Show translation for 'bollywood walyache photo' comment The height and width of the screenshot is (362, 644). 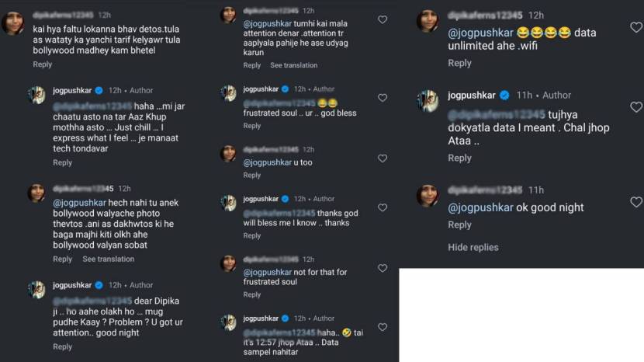pos(109,259)
